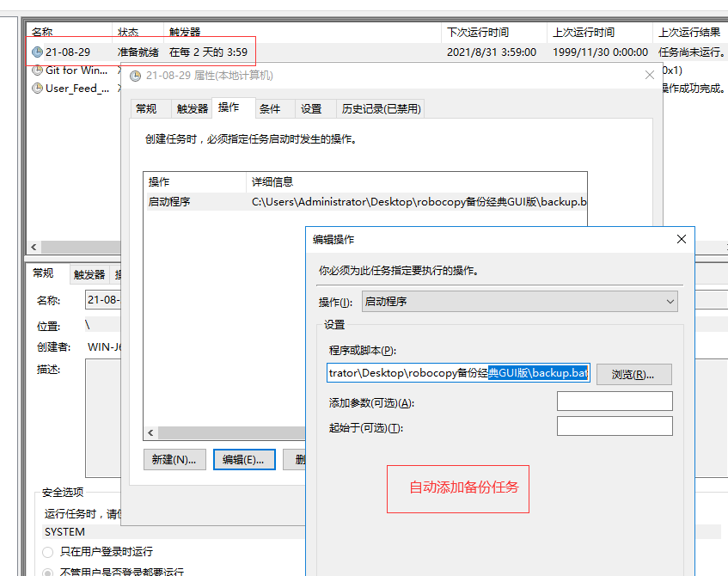
Task: Click the 浏览(R) button
Action: [x=633, y=373]
